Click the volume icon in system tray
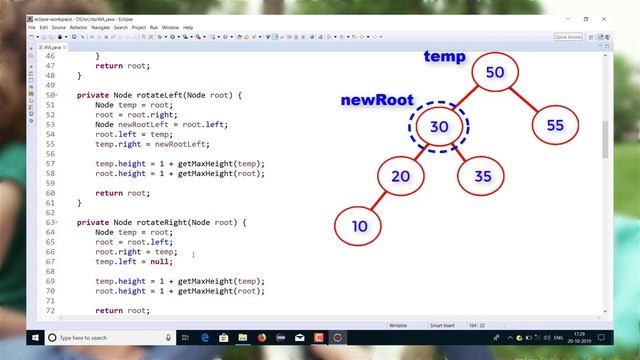 [547, 338]
